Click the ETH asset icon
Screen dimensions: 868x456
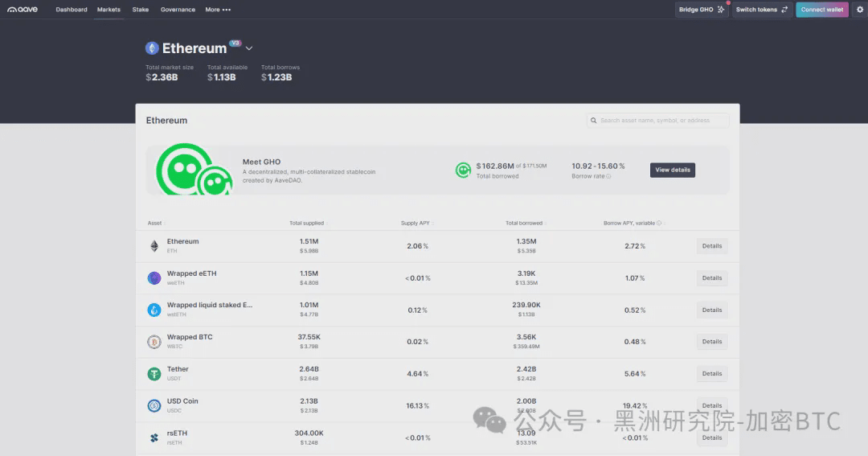tap(154, 246)
